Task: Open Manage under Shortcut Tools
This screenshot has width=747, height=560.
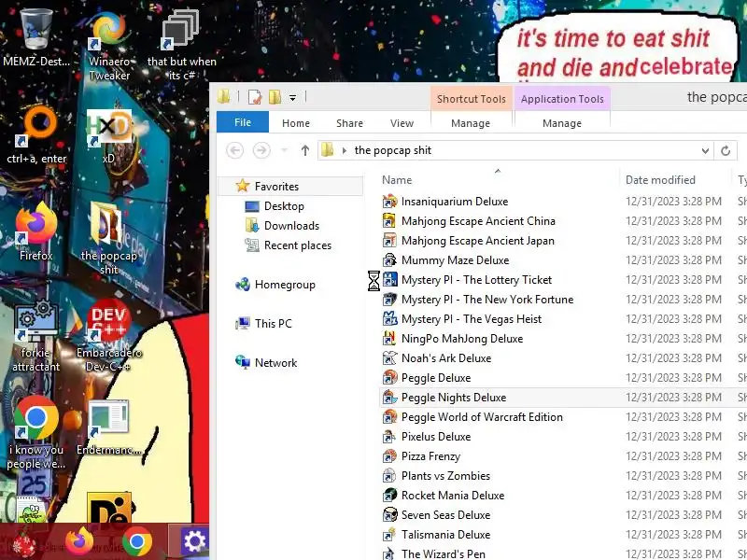Action: point(471,123)
